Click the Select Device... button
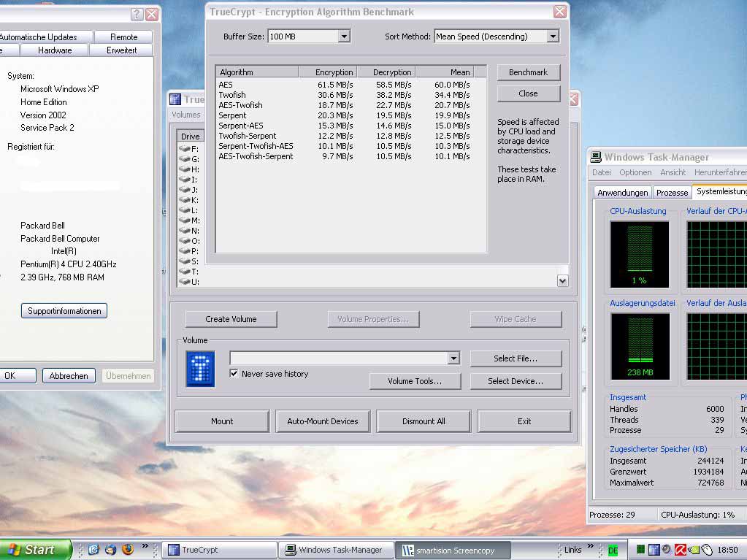 click(x=516, y=381)
